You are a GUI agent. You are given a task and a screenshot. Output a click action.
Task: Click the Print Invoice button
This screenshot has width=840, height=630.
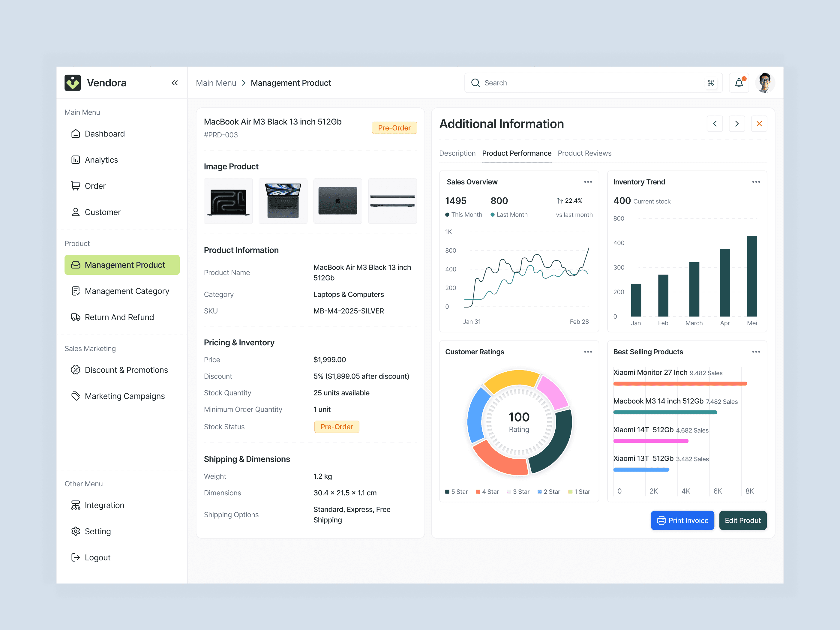tap(682, 520)
